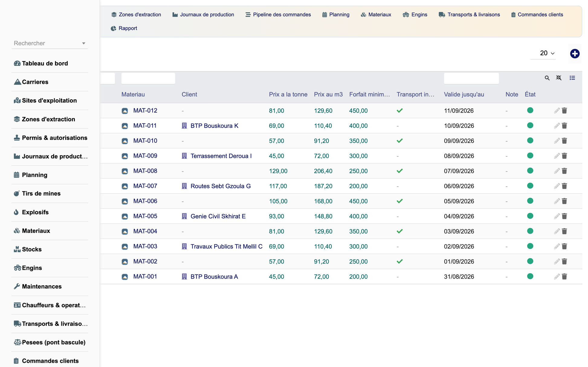Click the boxes icon next to Stocks
This screenshot has width=588, height=367.
pos(17,249)
